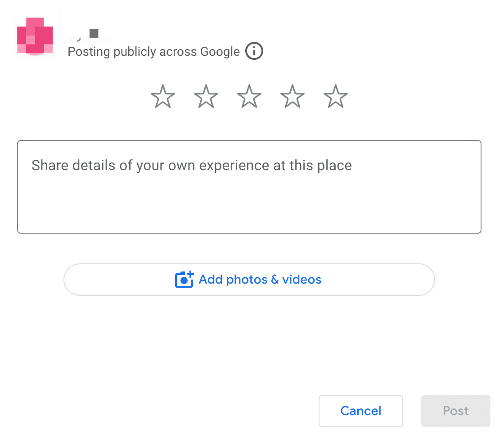Click the camera icon with plus sign

pos(184,280)
